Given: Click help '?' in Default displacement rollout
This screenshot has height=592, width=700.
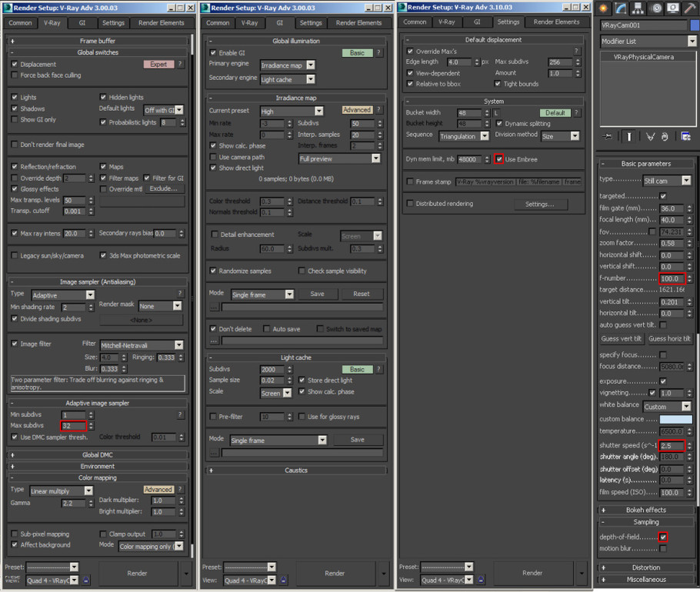Looking at the screenshot, I should 576,51.
